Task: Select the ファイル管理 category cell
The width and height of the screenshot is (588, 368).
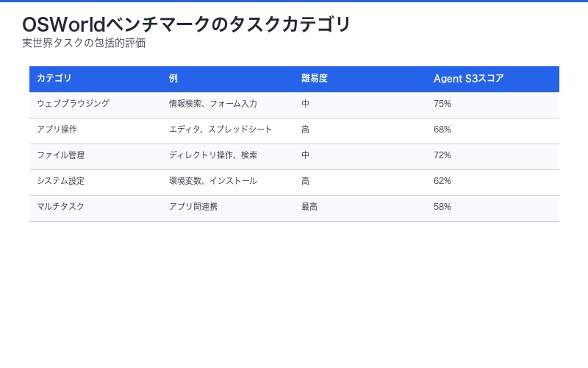Action: (60, 155)
